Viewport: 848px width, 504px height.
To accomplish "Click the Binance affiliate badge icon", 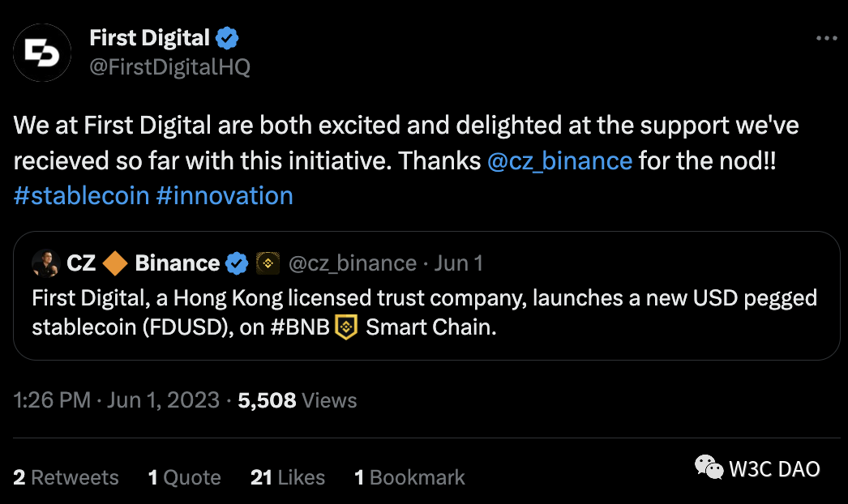I will (268, 263).
